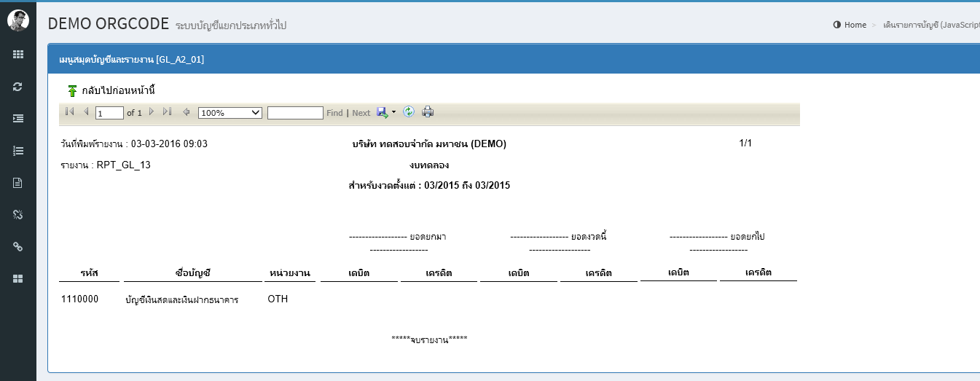Screen dimensions: 980x381
Task: Open the four-squares icon at the bottom of the sidebar
Action: coord(18,278)
